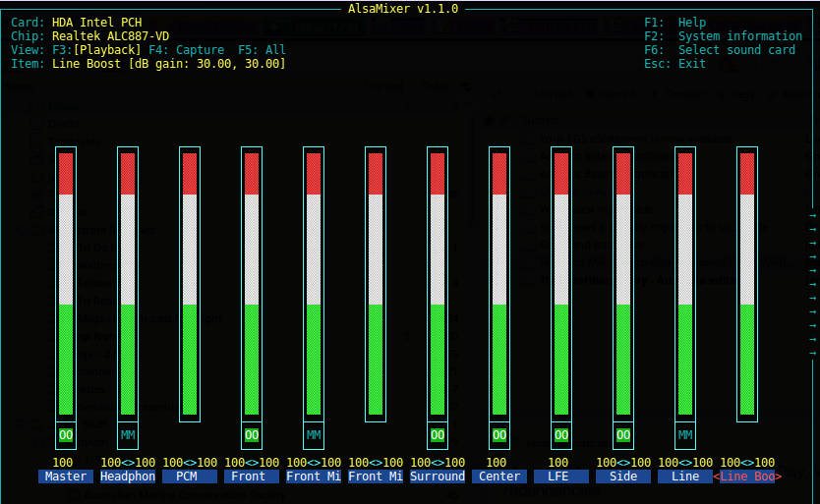The height and width of the screenshot is (504, 820).
Task: Unmute the Headphone channel MM box
Action: pos(128,434)
